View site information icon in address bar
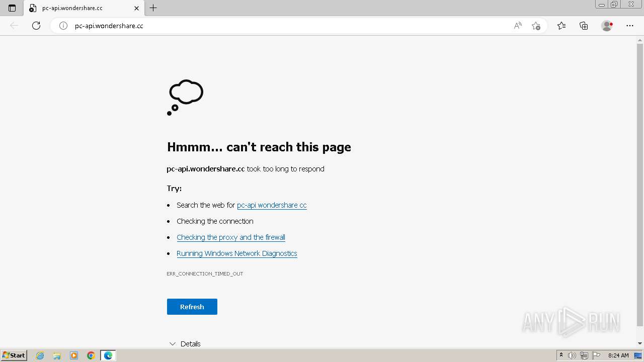This screenshot has height=362, width=644. 63,26
